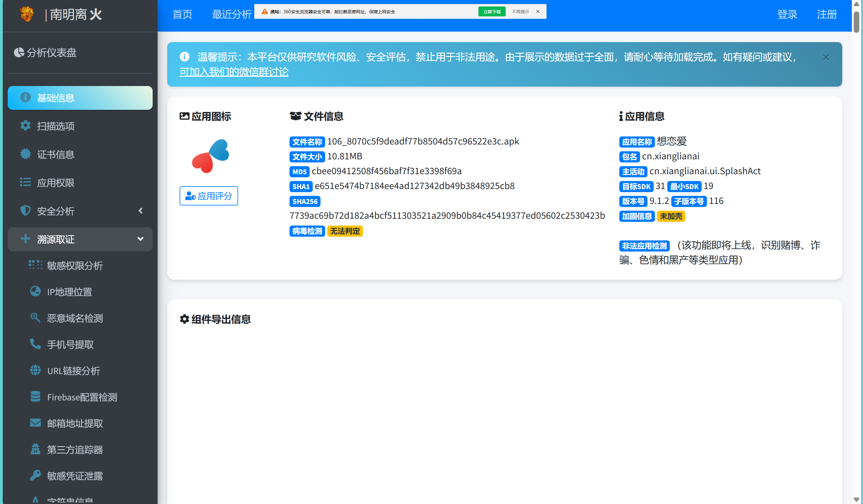Image resolution: width=863 pixels, height=504 pixels.
Task: Click the Firebase配置检测 database icon
Action: click(x=35, y=397)
